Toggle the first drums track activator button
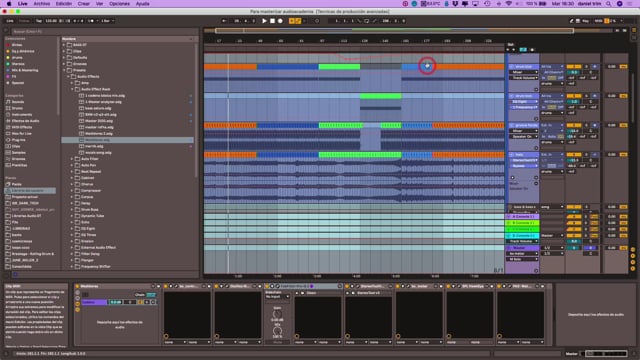Image resolution: width=640 pixels, height=360 pixels. pyautogui.click(x=573, y=67)
